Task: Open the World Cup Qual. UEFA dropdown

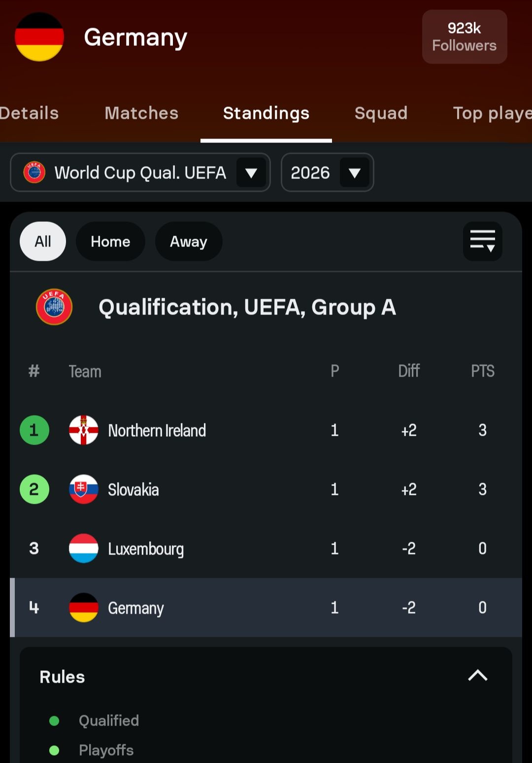Action: point(140,173)
